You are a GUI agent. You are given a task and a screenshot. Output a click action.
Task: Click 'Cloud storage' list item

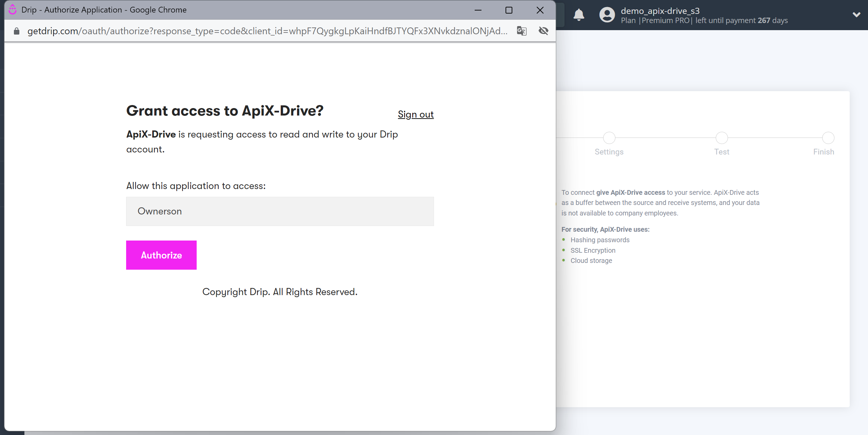(x=591, y=261)
